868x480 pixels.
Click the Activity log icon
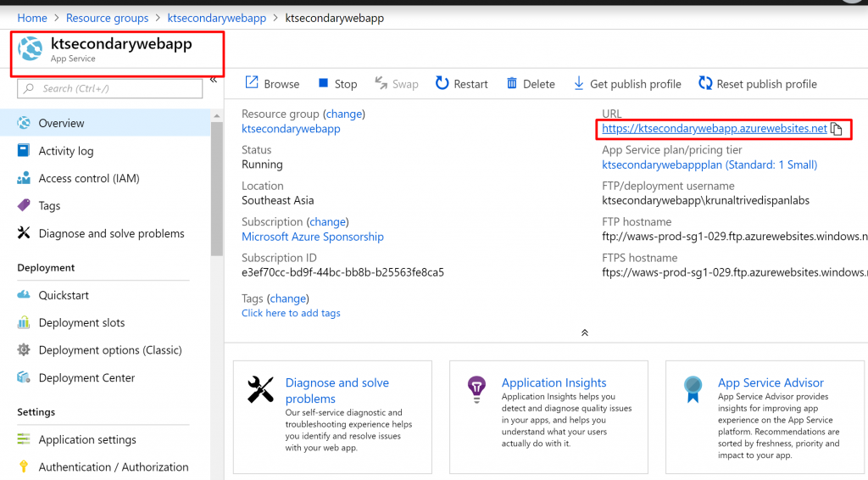[23, 150]
